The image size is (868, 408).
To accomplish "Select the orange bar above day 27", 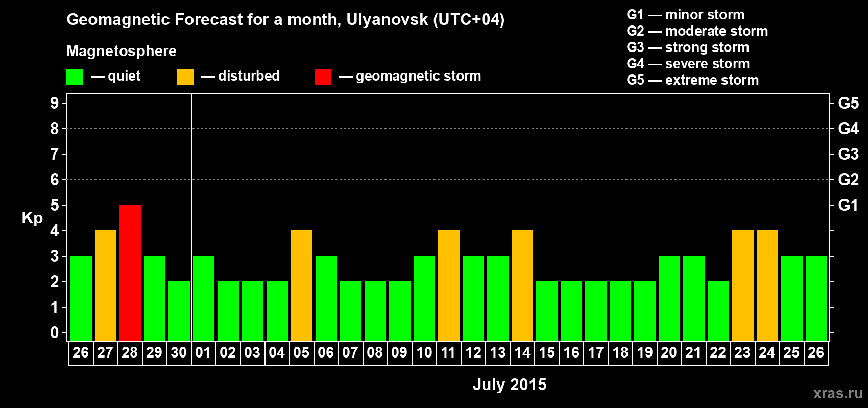I will 106,285.
